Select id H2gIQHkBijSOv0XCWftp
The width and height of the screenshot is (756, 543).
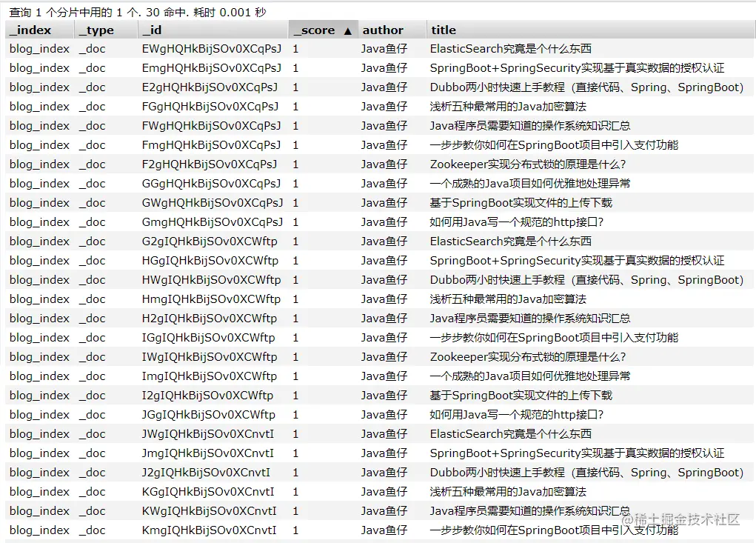tap(210, 319)
